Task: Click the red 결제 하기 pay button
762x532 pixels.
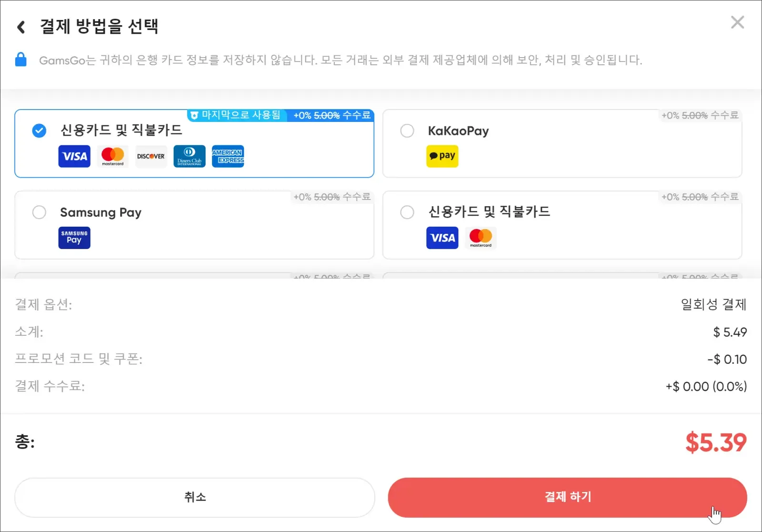Action: (567, 497)
